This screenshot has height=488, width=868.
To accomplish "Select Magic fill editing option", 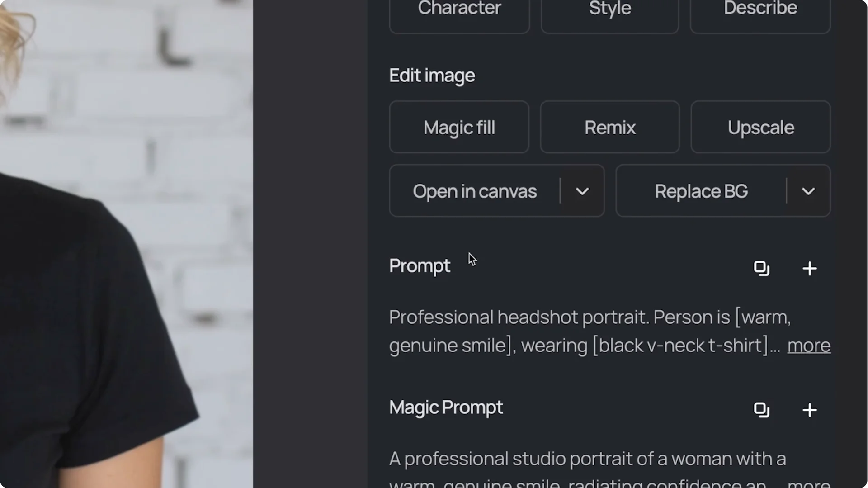I will click(x=459, y=127).
